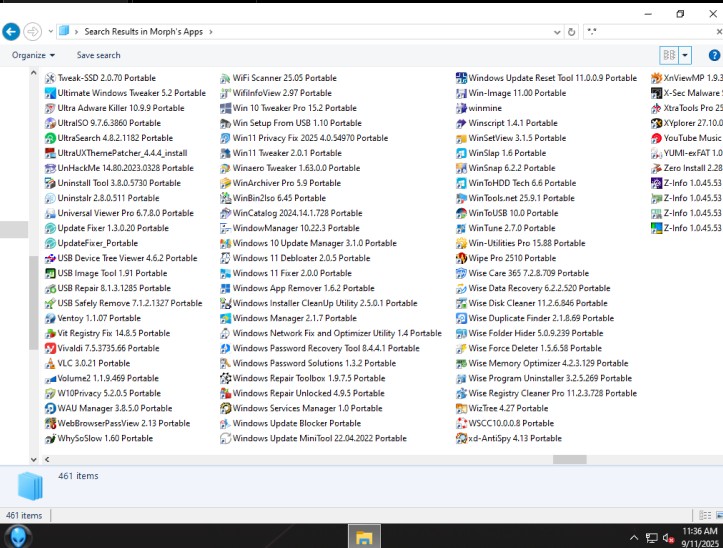This screenshot has width=723, height=548.
Task: Click the Windows Update Reset Tool icon
Action: coord(461,78)
